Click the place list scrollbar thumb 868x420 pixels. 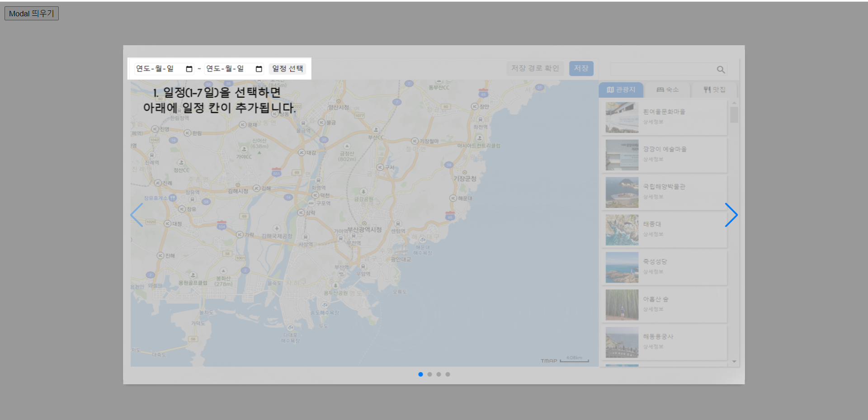pos(734,115)
